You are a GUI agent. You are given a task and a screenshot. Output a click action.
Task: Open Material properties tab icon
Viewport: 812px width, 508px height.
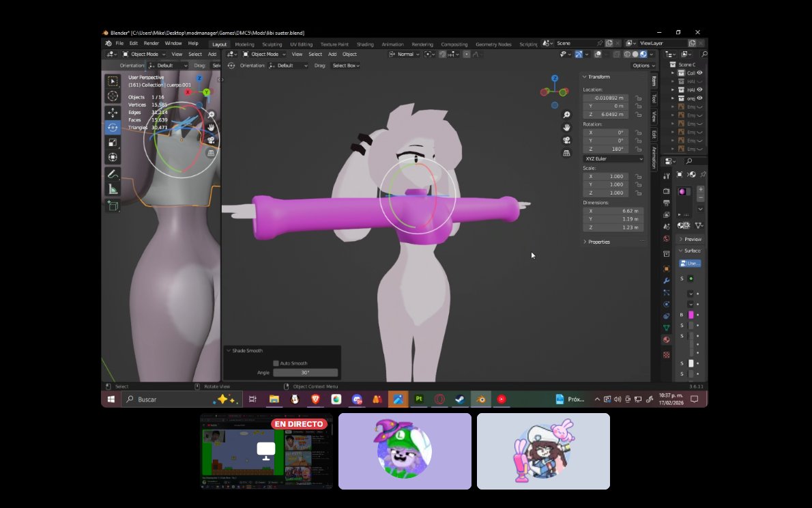pos(667,339)
